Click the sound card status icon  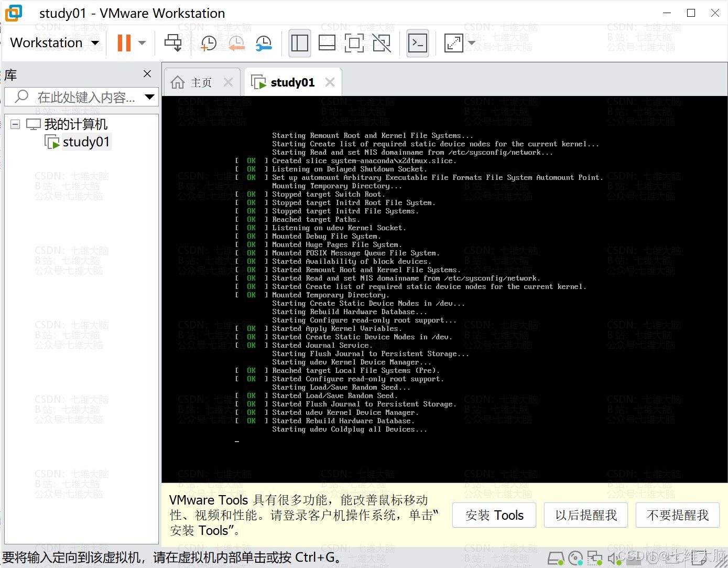click(x=613, y=558)
